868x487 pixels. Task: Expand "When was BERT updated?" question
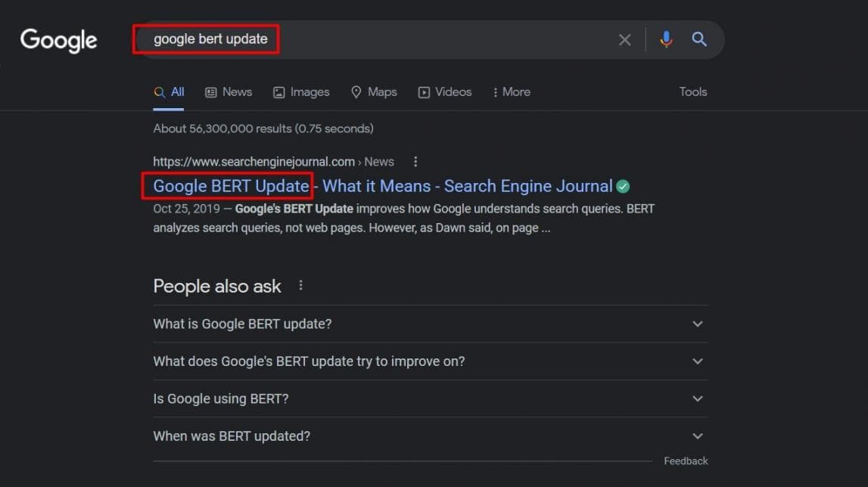pos(430,436)
